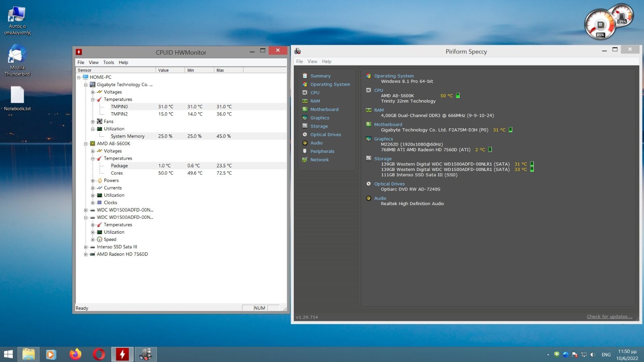Click the CPU heading in Speccy summary
The width and height of the screenshot is (644, 362).
(x=378, y=90)
